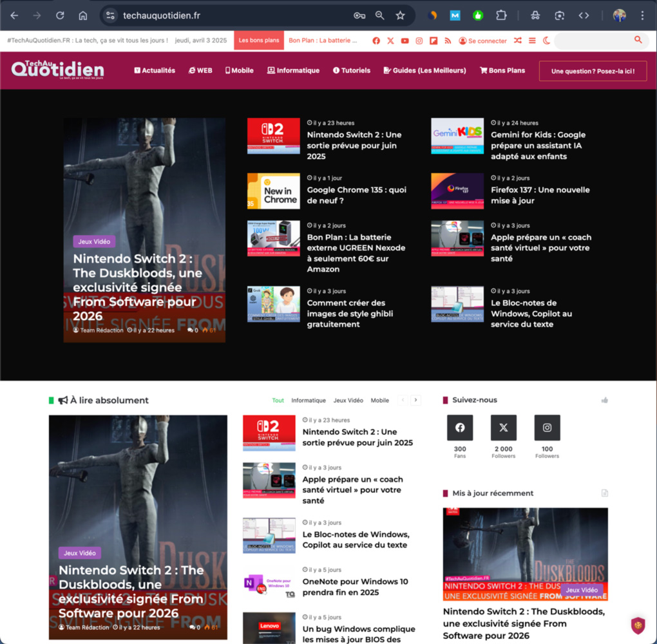This screenshot has width=657, height=644.
Task: Select the Jeux Vidéo filter tab
Action: 348,401
